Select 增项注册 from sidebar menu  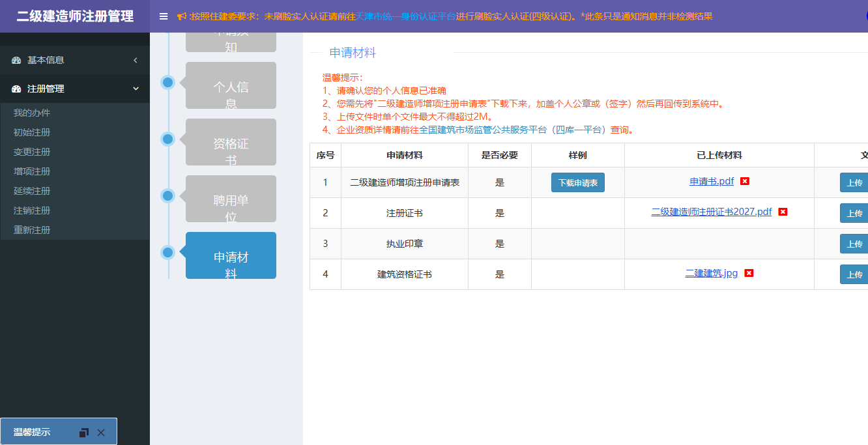(x=32, y=171)
